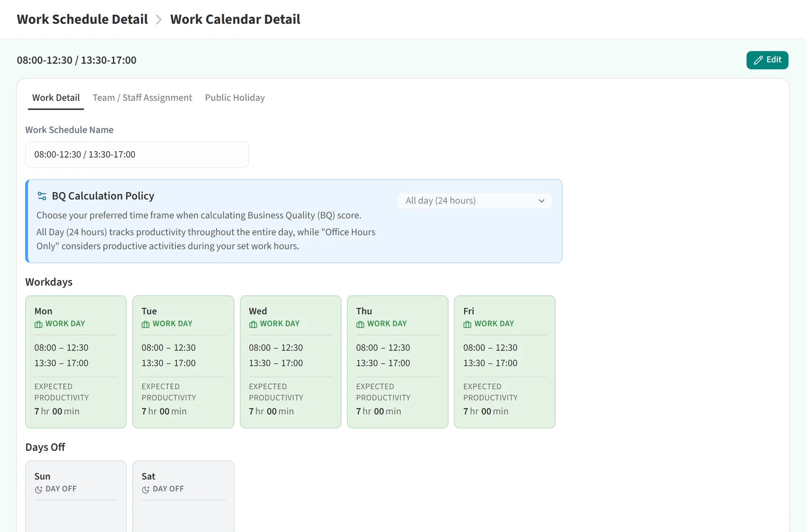
Task: Click the Workdays section heading
Action: click(x=49, y=282)
